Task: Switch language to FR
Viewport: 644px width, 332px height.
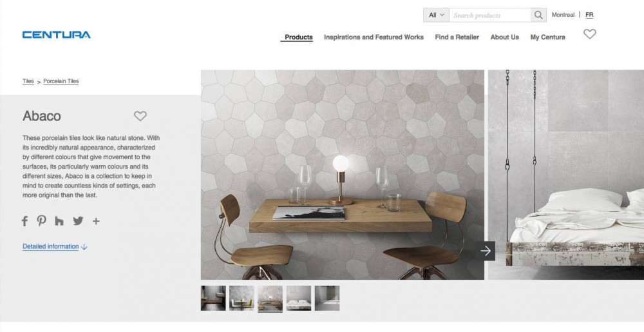Action: [589, 15]
